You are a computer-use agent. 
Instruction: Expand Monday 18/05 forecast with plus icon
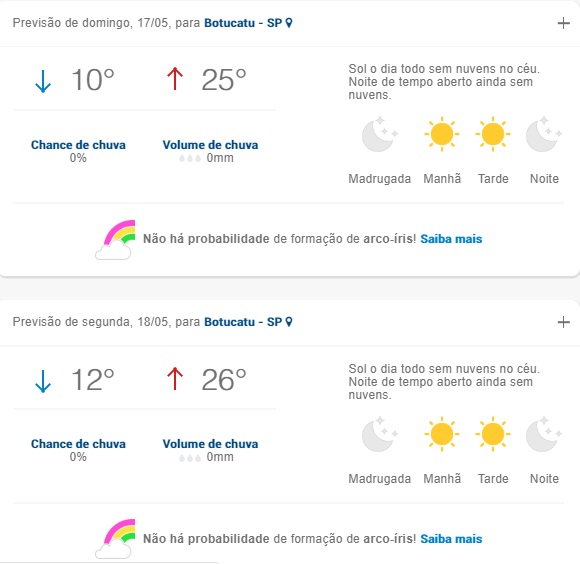point(563,322)
